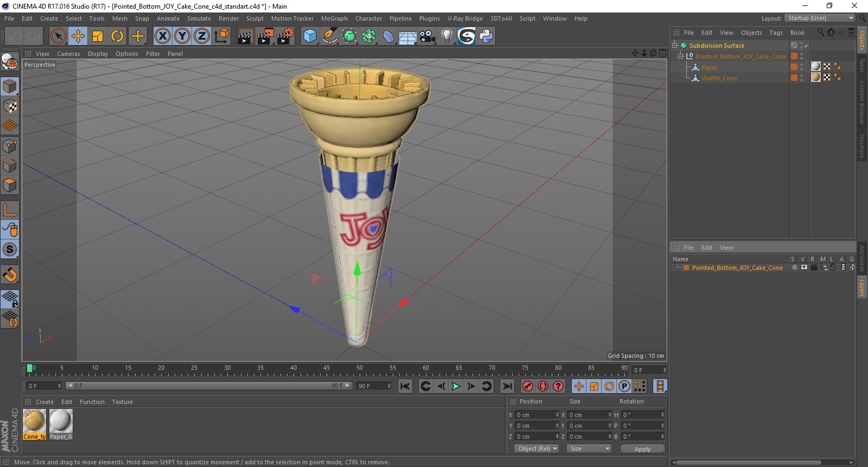Click timeline frame 45 marker
The image size is (868, 467).
[x=327, y=368]
